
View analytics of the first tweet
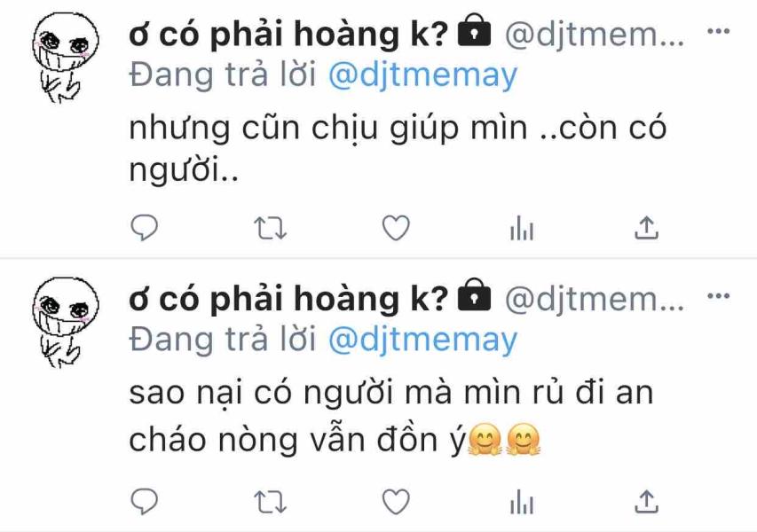(x=522, y=228)
